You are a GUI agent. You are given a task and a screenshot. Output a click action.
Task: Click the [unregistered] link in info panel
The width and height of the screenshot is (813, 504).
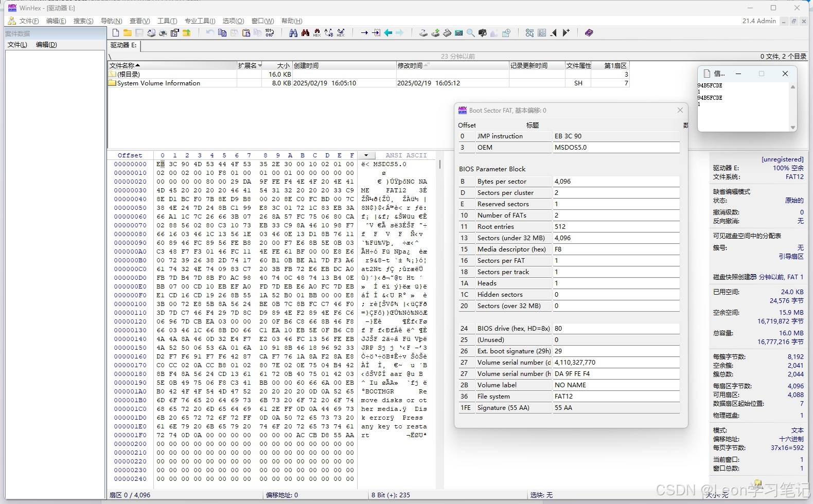click(x=782, y=159)
